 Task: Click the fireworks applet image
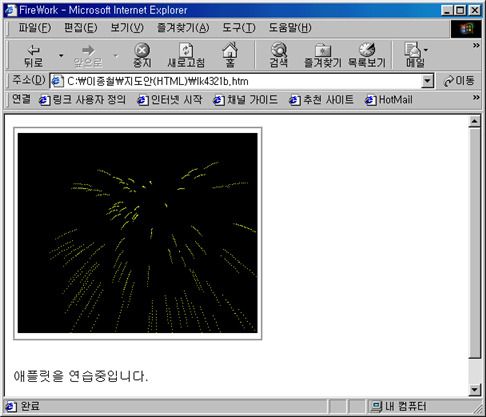(138, 233)
